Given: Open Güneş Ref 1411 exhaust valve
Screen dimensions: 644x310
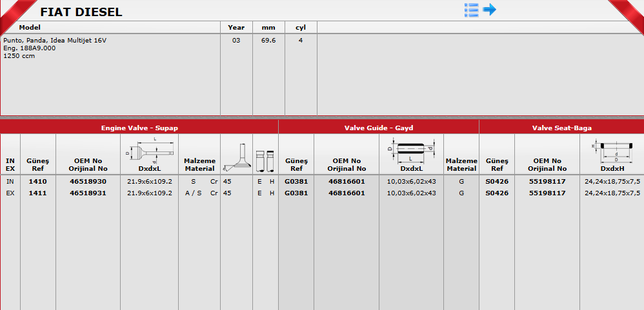Looking at the screenshot, I should click(38, 193).
